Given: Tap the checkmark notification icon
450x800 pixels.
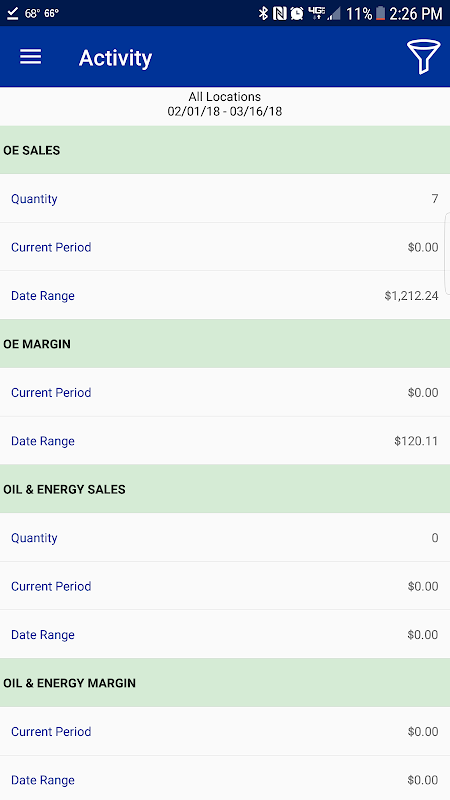Looking at the screenshot, I should point(13,13).
